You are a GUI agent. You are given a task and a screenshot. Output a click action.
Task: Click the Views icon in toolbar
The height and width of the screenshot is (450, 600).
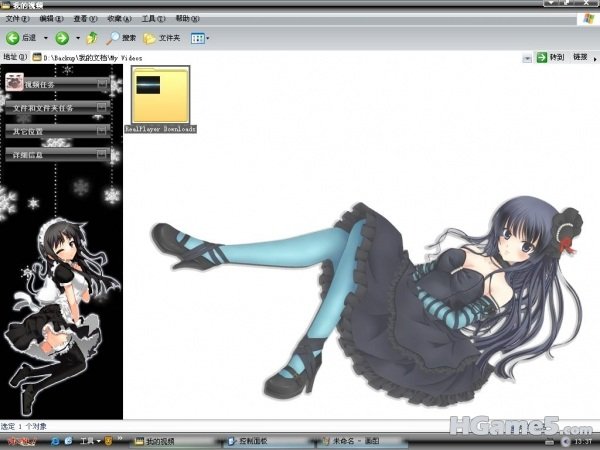click(197, 38)
